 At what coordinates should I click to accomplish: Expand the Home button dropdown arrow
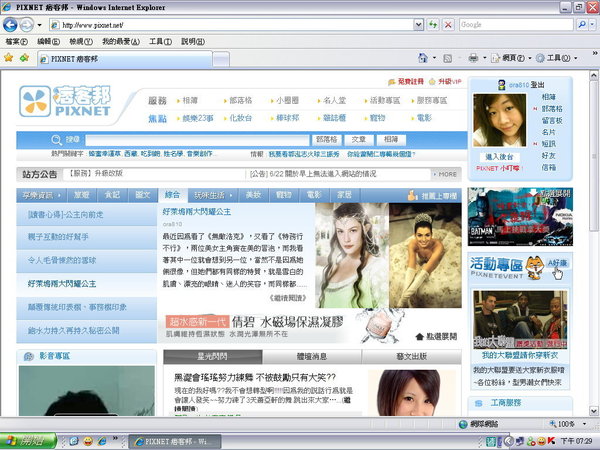click(x=434, y=58)
